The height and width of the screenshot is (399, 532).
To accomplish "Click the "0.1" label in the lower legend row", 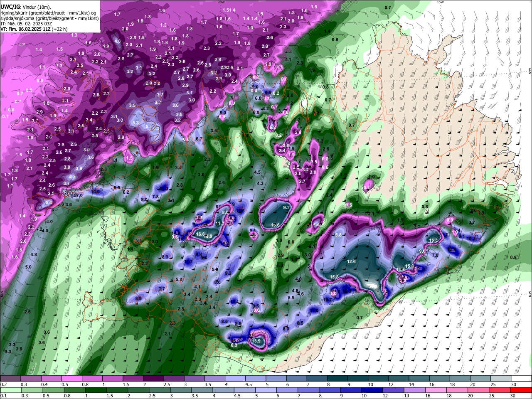I will [x=3, y=396].
